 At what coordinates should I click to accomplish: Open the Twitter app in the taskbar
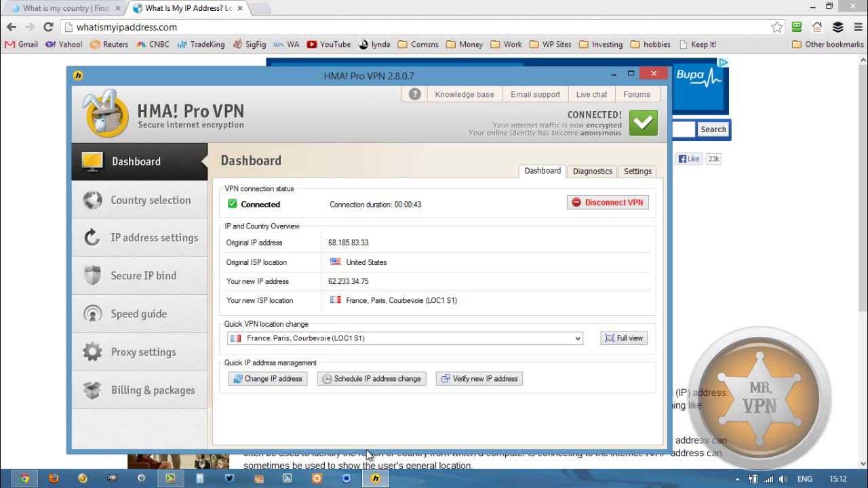pos(229,478)
